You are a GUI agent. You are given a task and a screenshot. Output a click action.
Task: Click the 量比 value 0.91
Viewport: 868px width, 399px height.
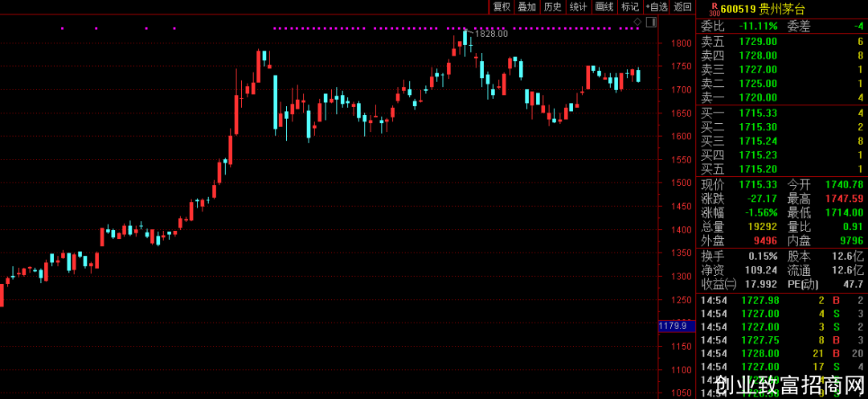853,227
